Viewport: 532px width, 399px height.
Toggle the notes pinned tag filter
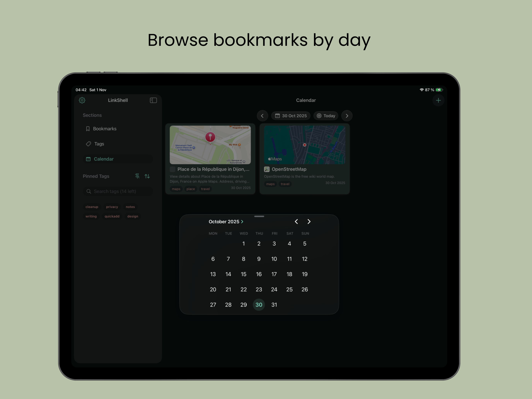tap(130, 207)
